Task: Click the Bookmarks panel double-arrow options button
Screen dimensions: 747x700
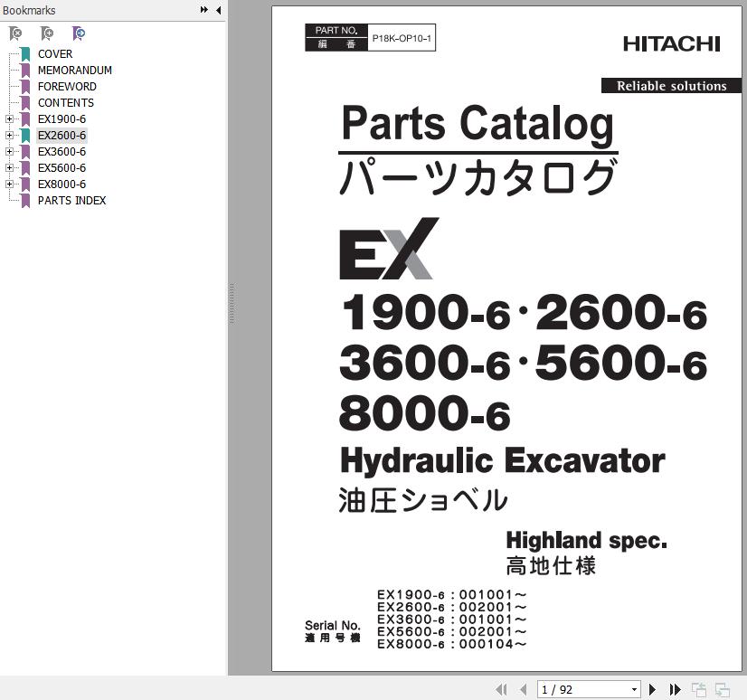Action: [x=204, y=10]
